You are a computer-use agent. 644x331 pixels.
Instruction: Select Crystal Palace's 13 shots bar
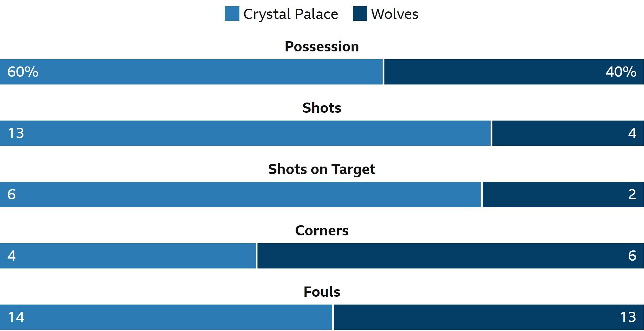click(x=245, y=133)
